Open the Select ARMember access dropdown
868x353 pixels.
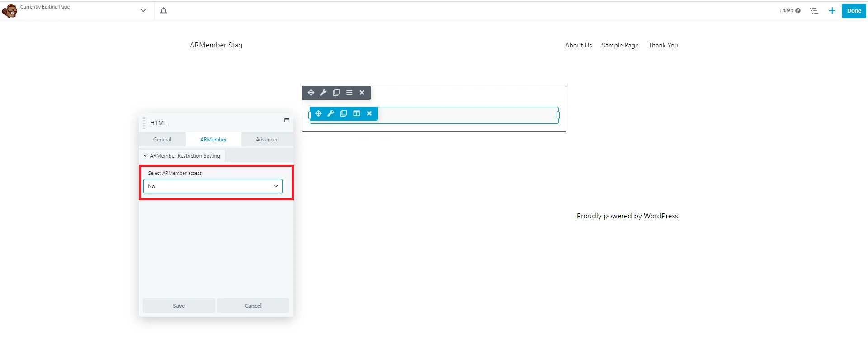click(x=213, y=186)
